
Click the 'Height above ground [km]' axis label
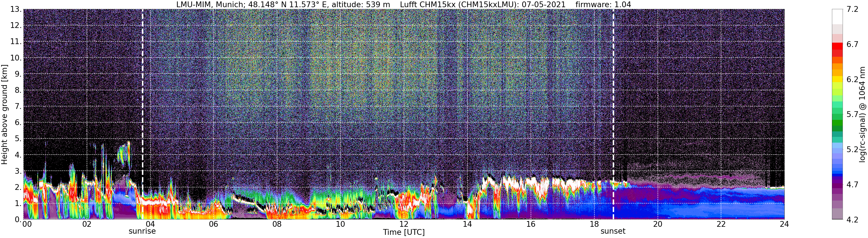(x=4, y=114)
